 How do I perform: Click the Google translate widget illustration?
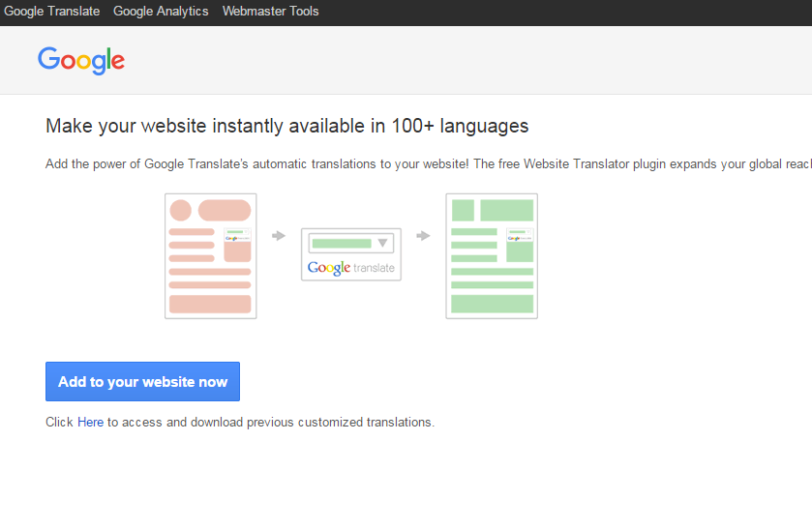351,254
